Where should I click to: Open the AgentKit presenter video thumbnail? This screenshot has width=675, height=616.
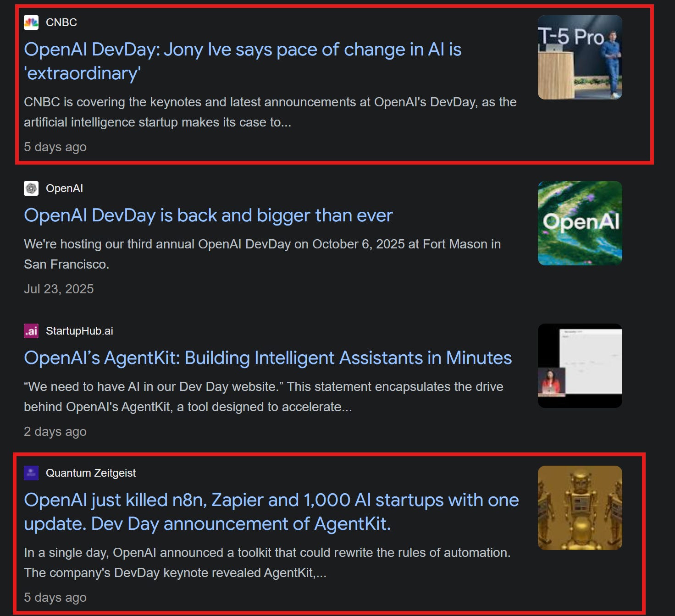(580, 366)
